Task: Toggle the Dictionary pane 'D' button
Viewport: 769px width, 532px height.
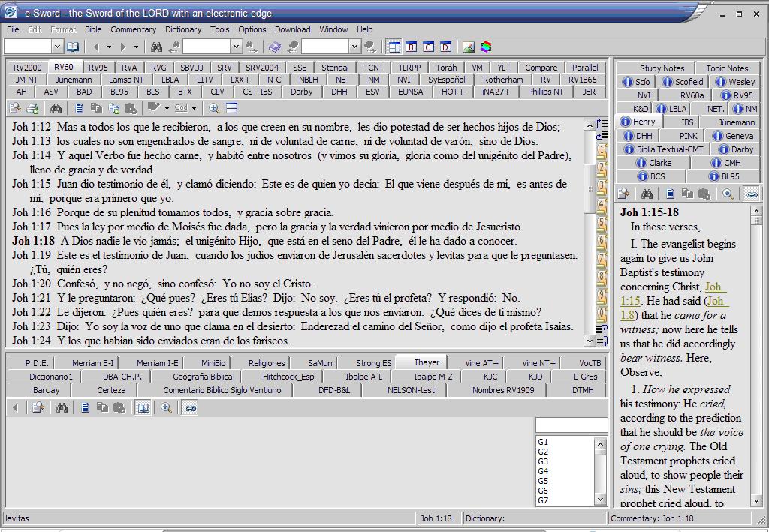Action: tap(446, 47)
